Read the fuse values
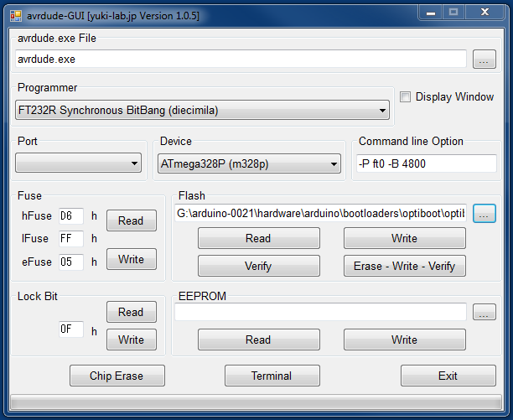The width and height of the screenshot is (513, 420). pos(132,220)
